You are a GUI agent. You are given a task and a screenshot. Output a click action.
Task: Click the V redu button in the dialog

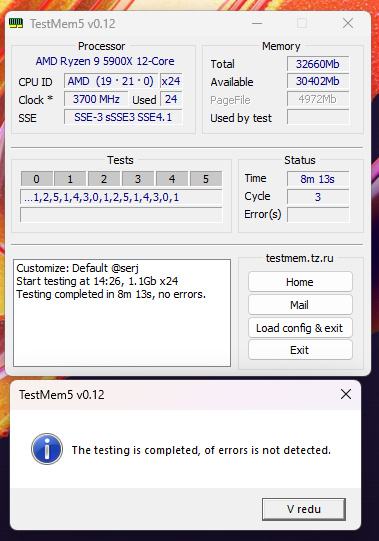pos(304,509)
